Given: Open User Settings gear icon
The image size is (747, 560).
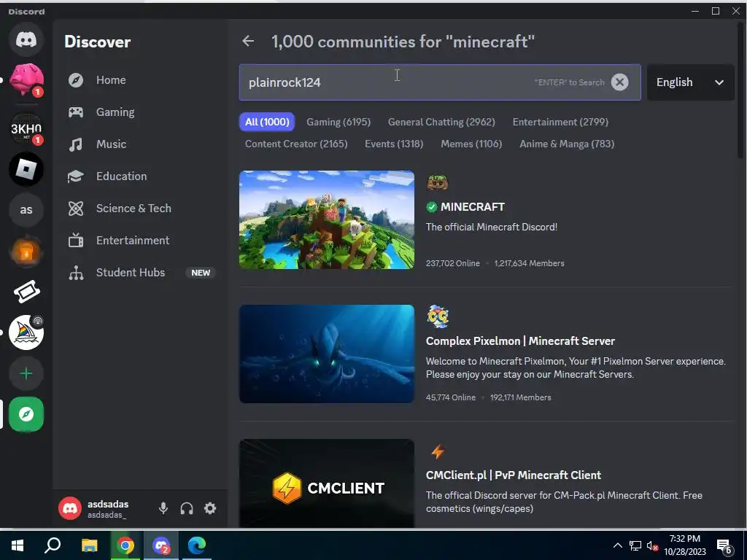Looking at the screenshot, I should [210, 508].
